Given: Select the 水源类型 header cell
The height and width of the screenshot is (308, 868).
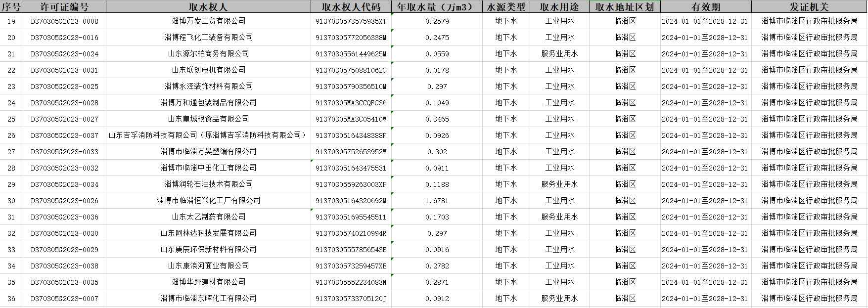Looking at the screenshot, I should coord(506,7).
